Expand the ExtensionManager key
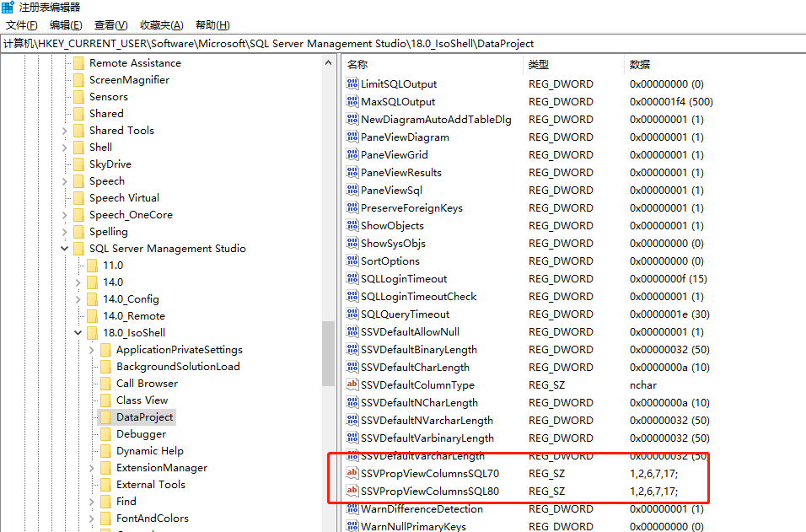This screenshot has width=806, height=532. pyautogui.click(x=92, y=468)
